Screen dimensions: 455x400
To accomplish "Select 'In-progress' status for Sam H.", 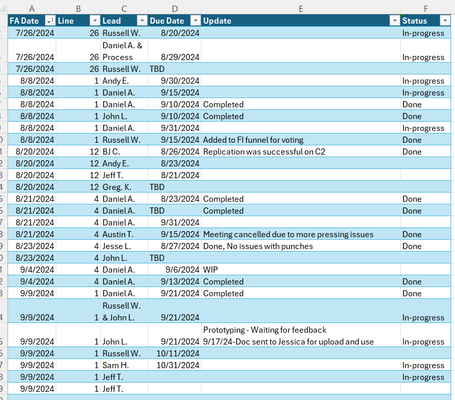I will point(426,365).
